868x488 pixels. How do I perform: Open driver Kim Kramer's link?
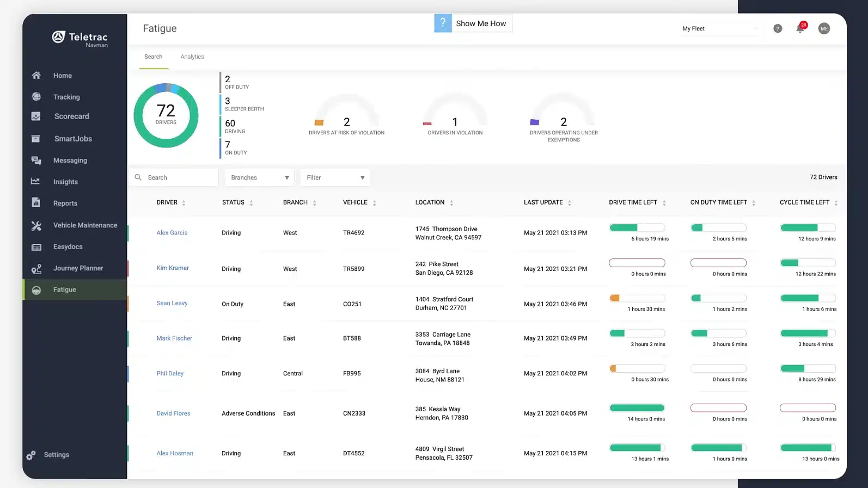click(173, 268)
